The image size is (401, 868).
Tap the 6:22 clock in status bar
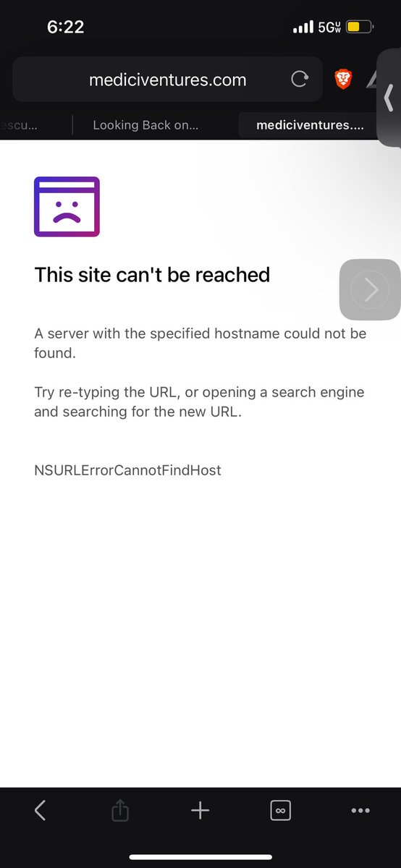pyautogui.click(x=66, y=27)
